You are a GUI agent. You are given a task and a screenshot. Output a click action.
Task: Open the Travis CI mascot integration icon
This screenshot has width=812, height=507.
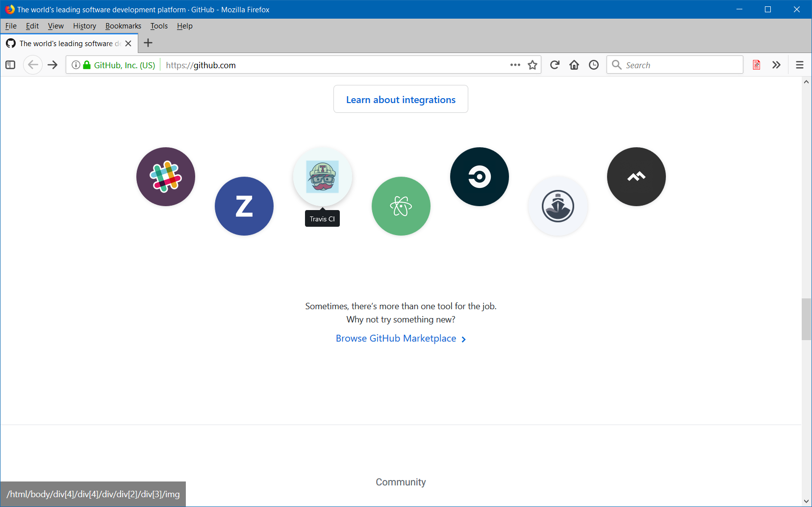(323, 177)
